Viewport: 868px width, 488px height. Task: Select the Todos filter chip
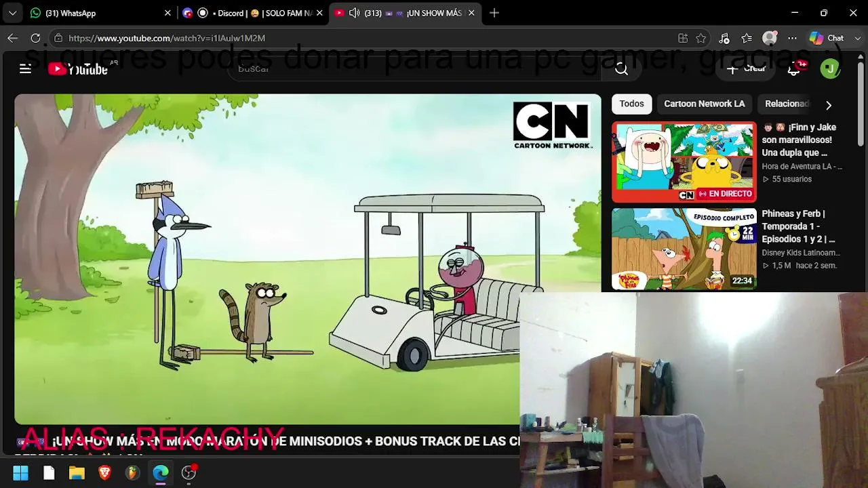pos(631,104)
